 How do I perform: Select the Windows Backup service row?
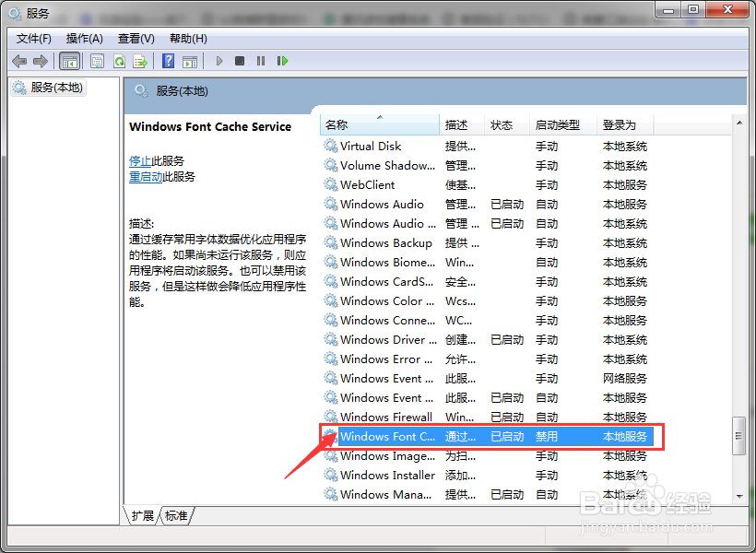[x=487, y=243]
